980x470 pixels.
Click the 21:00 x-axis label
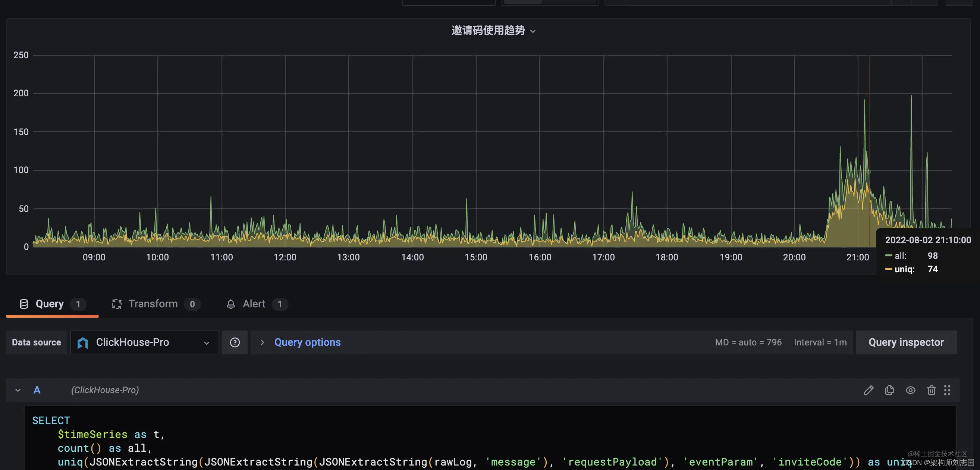(858, 257)
